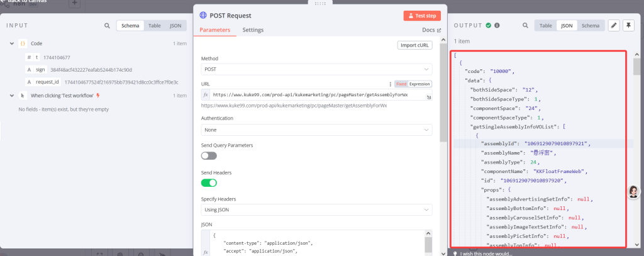Click the search icon in the Input panel

[x=108, y=26]
